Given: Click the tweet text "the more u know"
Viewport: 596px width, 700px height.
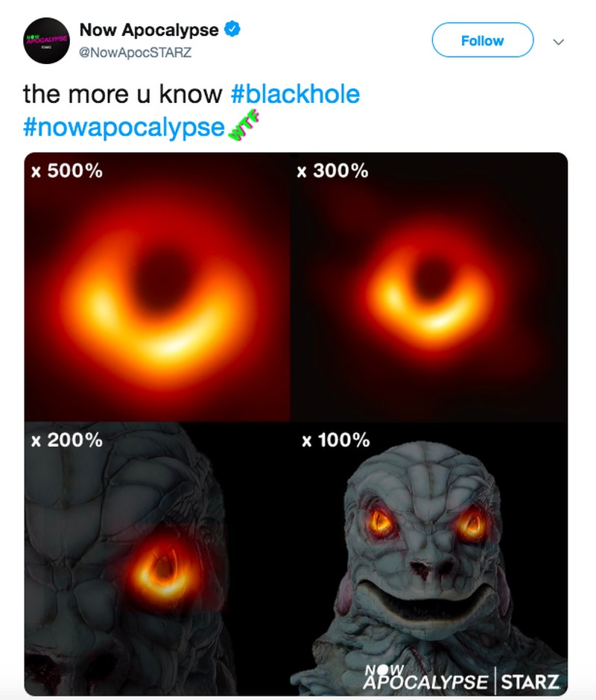Looking at the screenshot, I should 123,95.
